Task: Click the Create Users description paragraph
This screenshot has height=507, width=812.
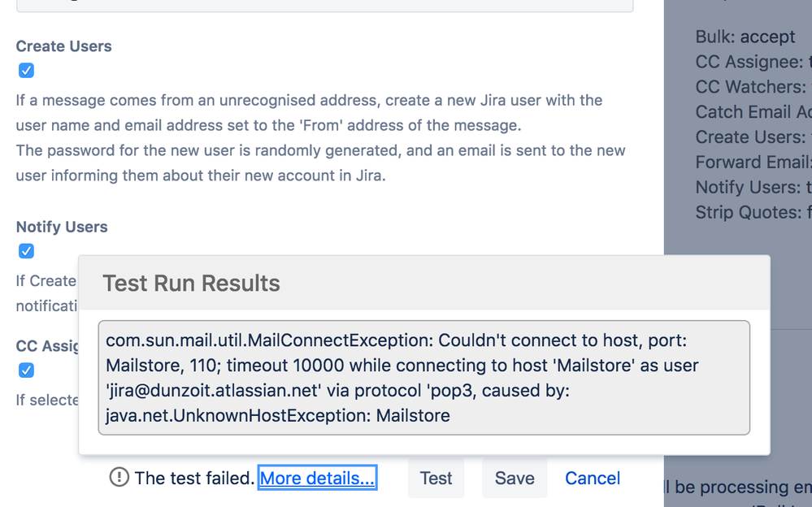Action: (320, 138)
